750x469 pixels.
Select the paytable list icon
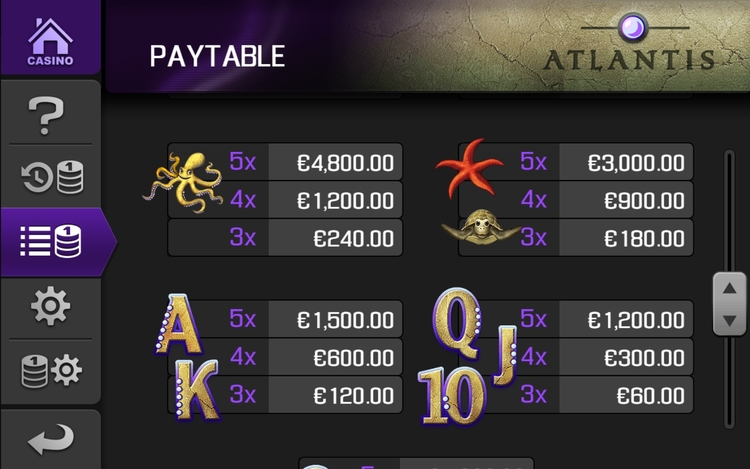[x=52, y=241]
